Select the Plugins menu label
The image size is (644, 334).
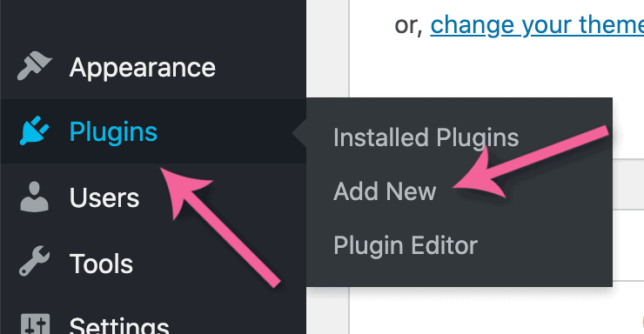point(113,132)
